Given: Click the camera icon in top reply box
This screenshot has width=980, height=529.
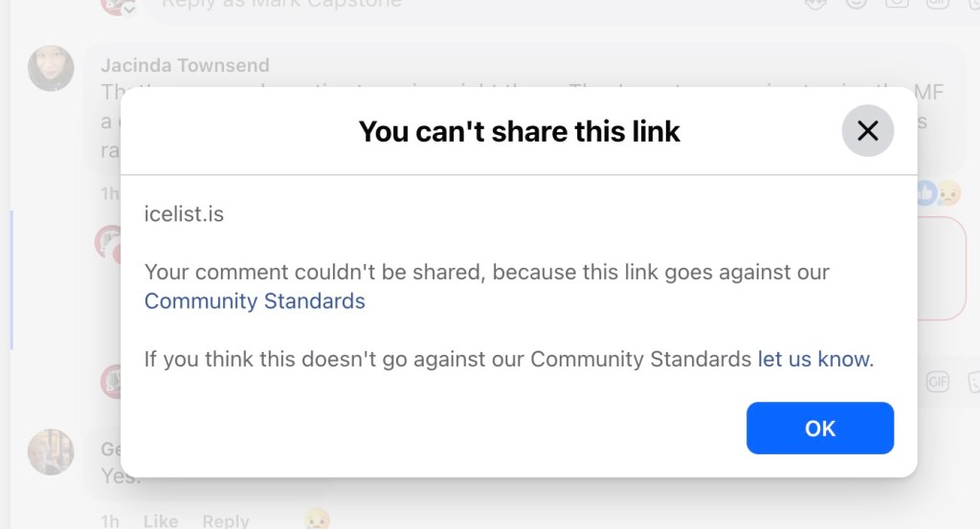Looking at the screenshot, I should tap(897, 4).
